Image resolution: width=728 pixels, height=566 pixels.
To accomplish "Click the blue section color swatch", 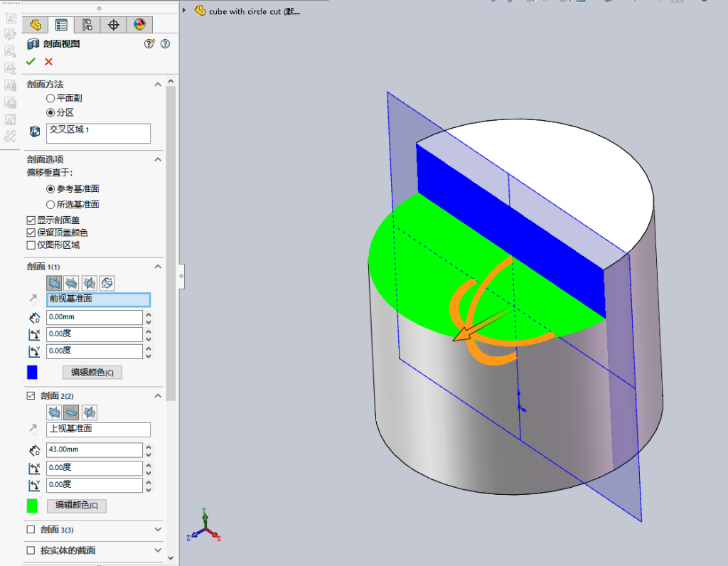I will (32, 373).
